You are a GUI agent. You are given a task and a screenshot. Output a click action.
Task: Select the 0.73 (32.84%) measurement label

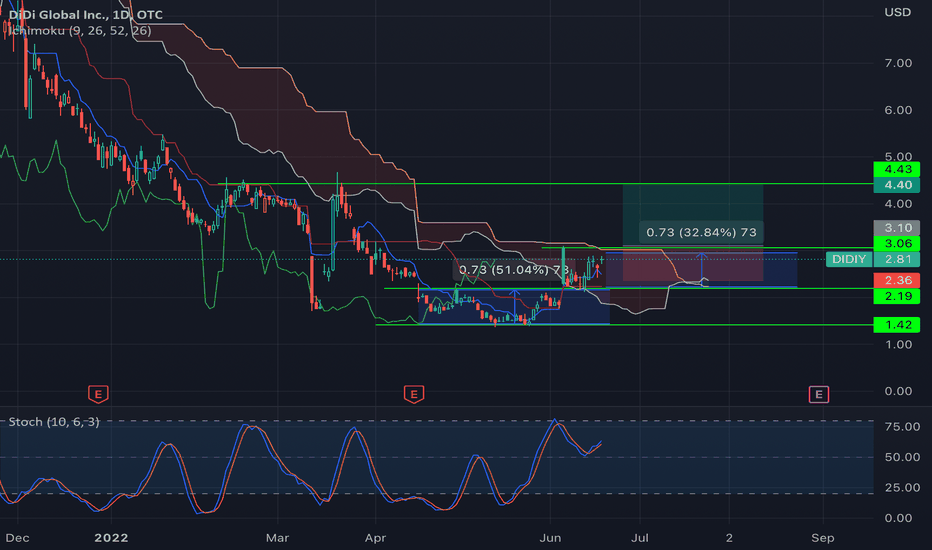701,232
